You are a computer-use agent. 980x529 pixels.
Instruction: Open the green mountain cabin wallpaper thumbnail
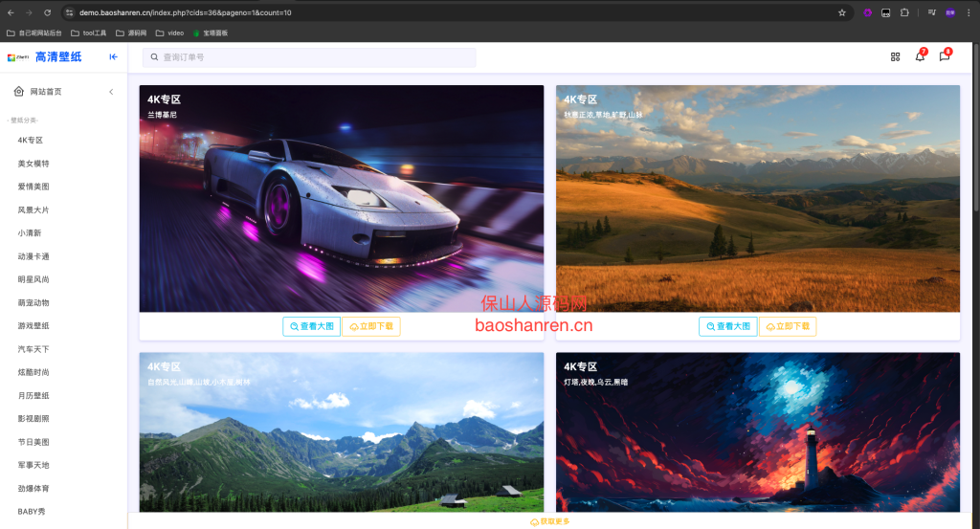coord(342,432)
